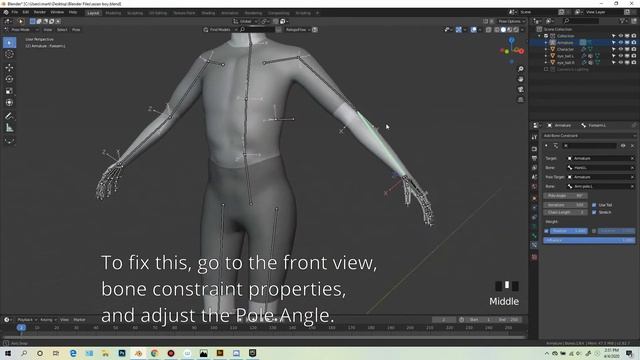Expand the Armature outliner row

coord(546,42)
